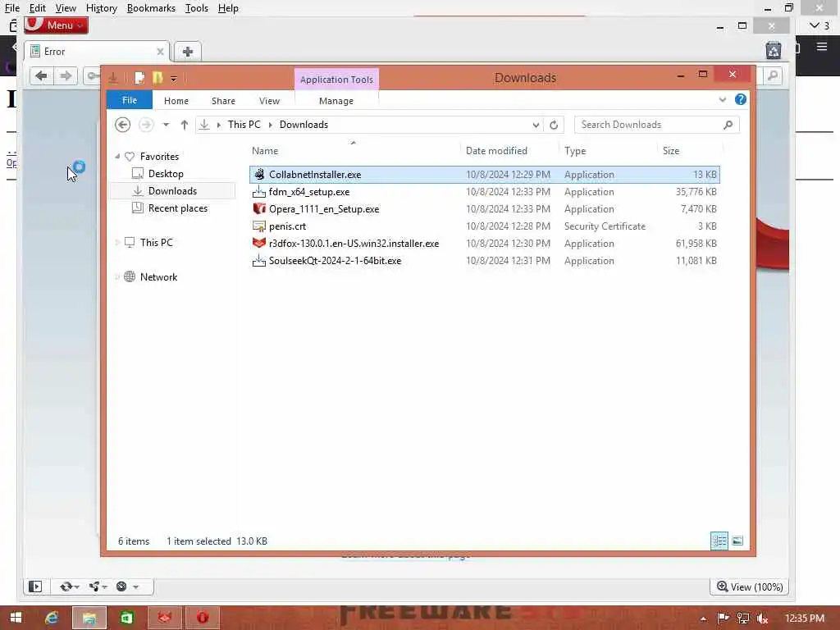Click the Opera setup file icon
This screenshot has width=840, height=630.
(259, 208)
